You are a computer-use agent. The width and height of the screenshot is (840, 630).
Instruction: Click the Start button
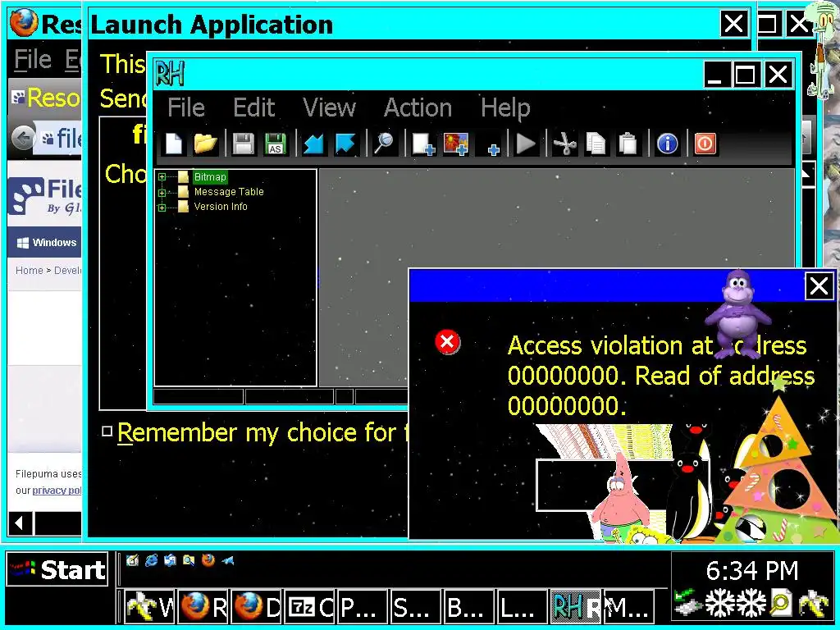pyautogui.click(x=57, y=569)
